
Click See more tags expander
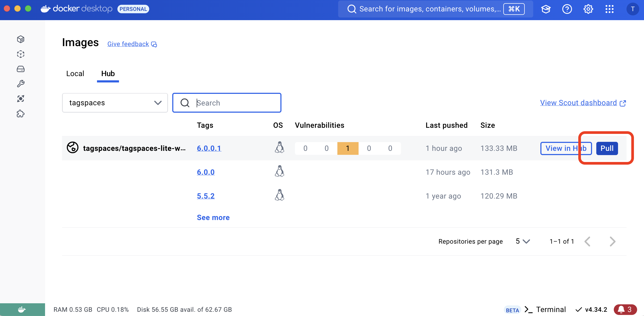pos(213,217)
